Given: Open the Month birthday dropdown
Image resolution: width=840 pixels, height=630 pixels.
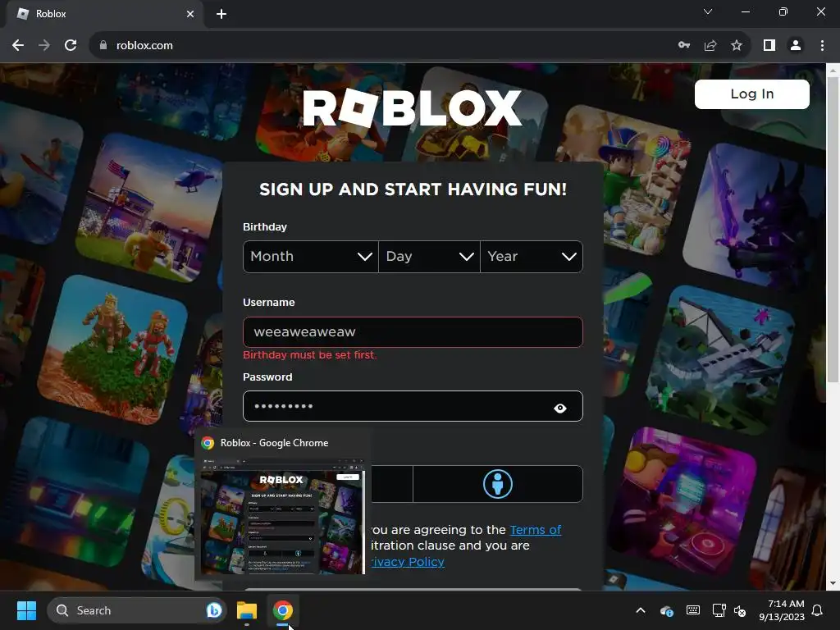Looking at the screenshot, I should (311, 257).
